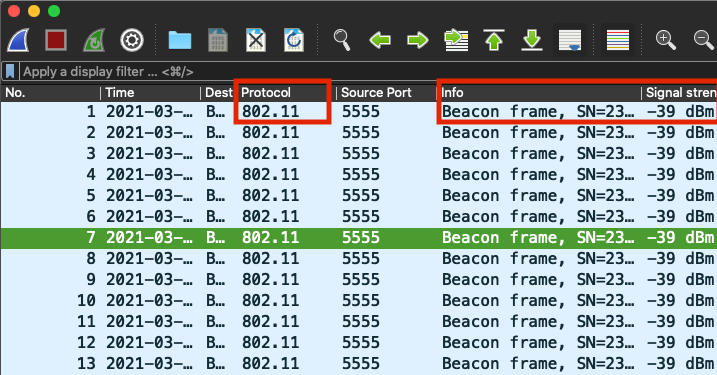Select packet number 4 row
717x375 pixels.
(x=358, y=175)
